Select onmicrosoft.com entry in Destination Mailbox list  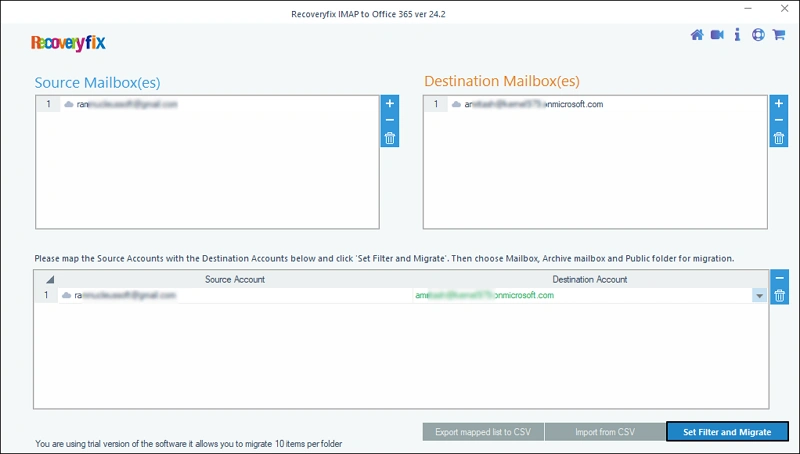[534, 104]
